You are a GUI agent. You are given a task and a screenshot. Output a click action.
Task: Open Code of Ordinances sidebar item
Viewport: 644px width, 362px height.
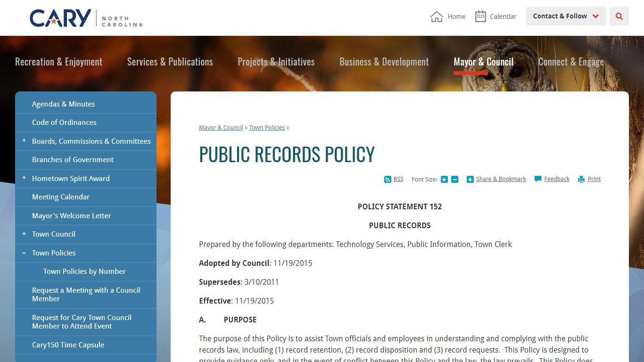[x=86, y=123]
